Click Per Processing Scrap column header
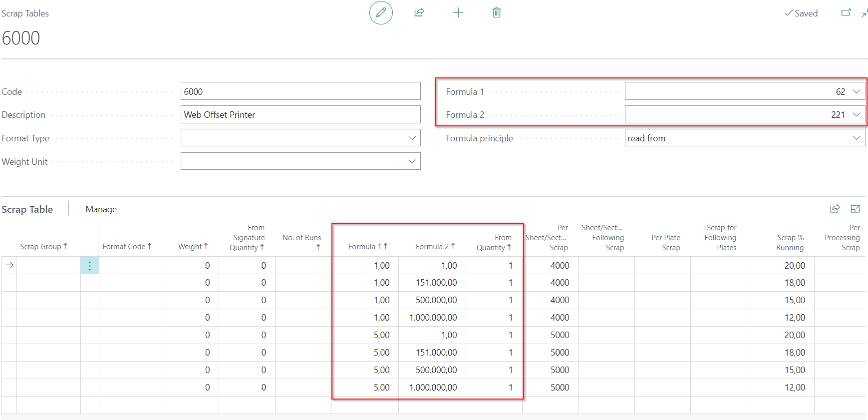Viewport: 868px width, 420px height. 843,238
